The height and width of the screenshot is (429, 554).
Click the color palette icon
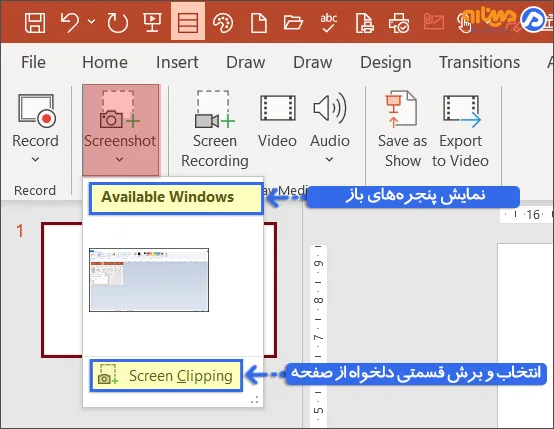pyautogui.click(x=223, y=23)
